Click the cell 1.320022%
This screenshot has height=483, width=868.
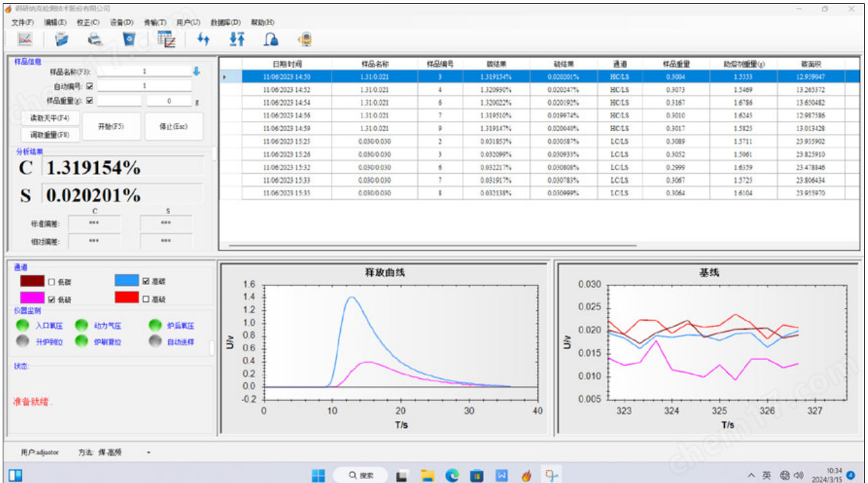[496, 103]
